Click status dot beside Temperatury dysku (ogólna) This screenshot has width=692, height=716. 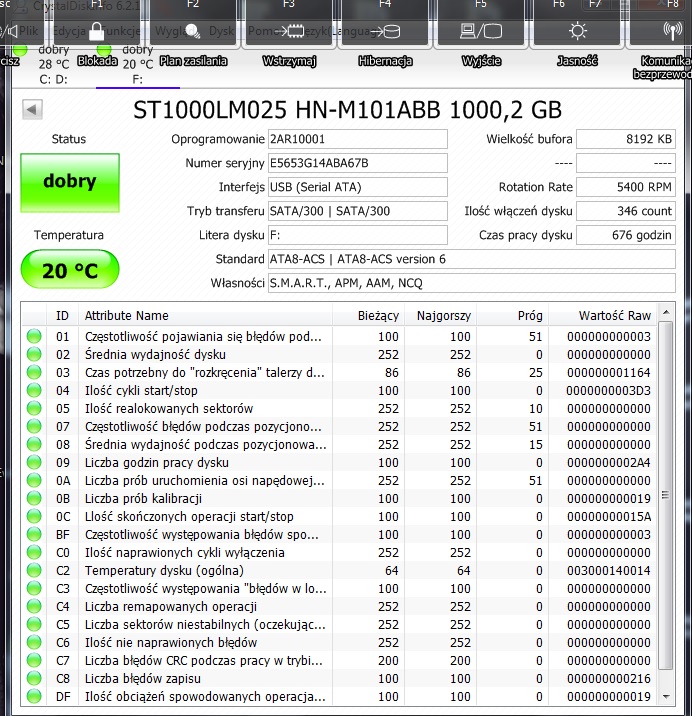tap(34, 570)
